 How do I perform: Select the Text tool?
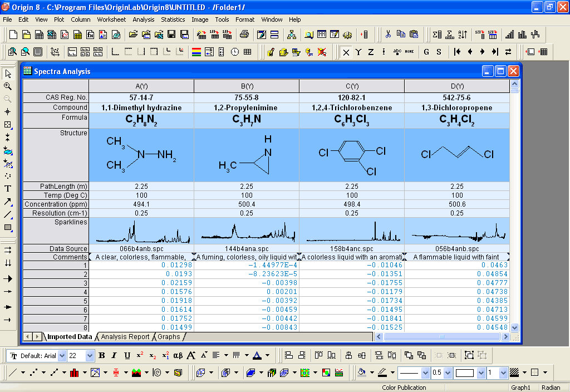click(8, 189)
